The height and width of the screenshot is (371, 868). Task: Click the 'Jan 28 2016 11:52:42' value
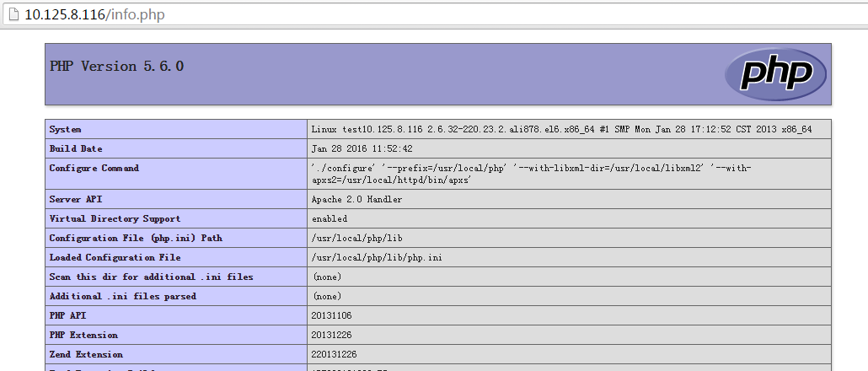pos(362,149)
